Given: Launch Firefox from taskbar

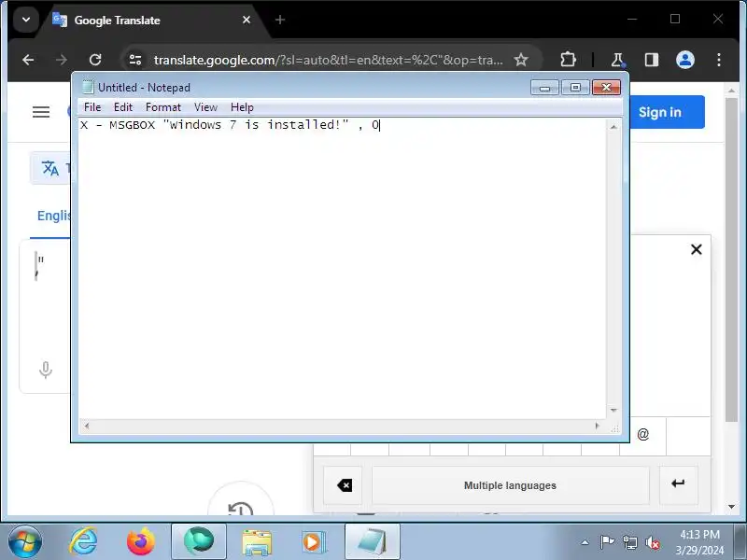Looking at the screenshot, I should click(x=141, y=542).
